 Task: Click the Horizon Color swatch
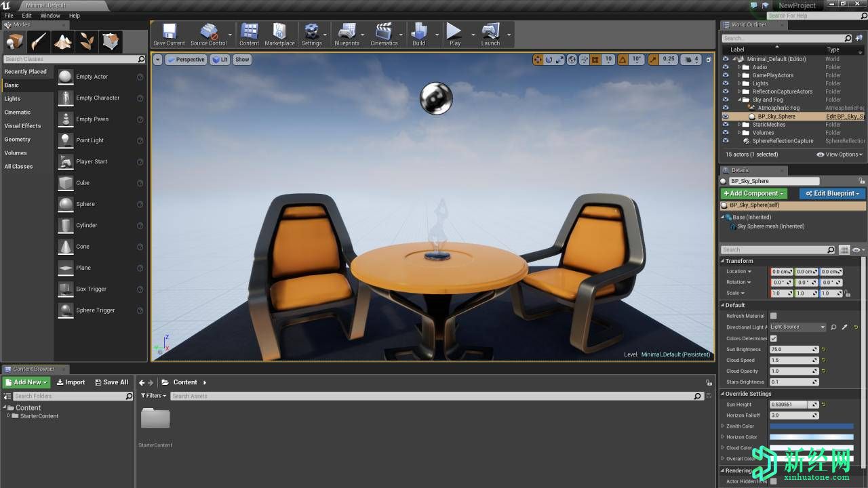(x=811, y=437)
